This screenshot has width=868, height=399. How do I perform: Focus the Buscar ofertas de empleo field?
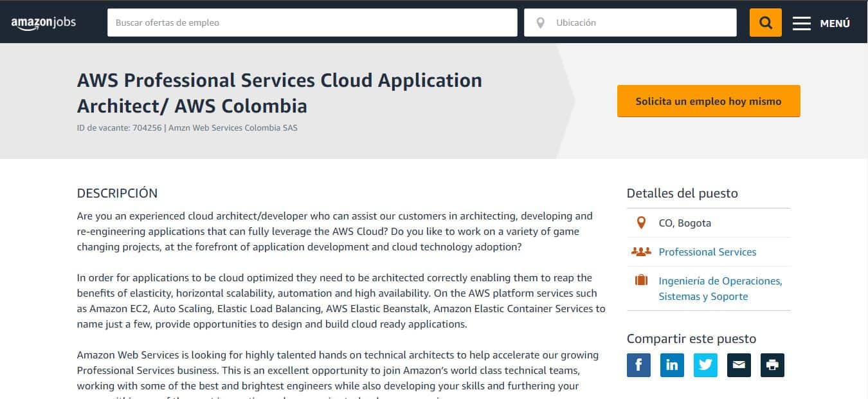(312, 23)
